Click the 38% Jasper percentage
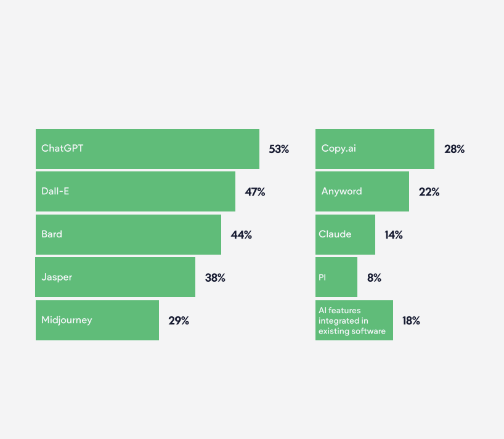 215,278
